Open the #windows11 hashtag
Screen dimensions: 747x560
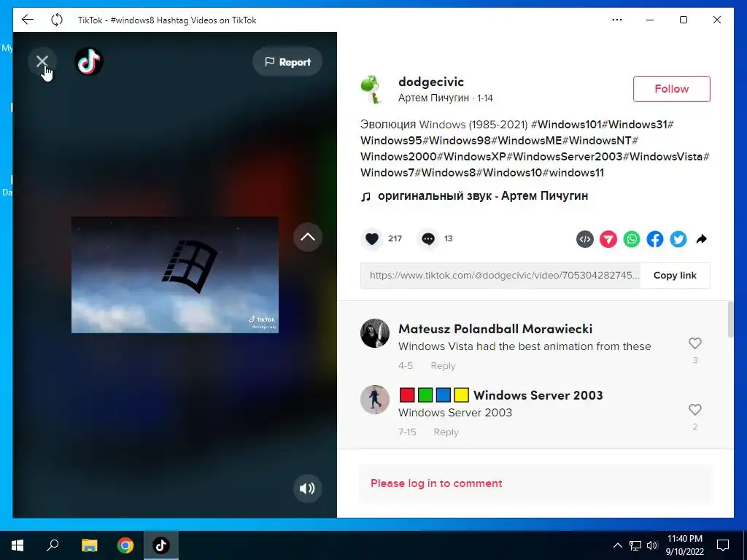click(x=573, y=173)
